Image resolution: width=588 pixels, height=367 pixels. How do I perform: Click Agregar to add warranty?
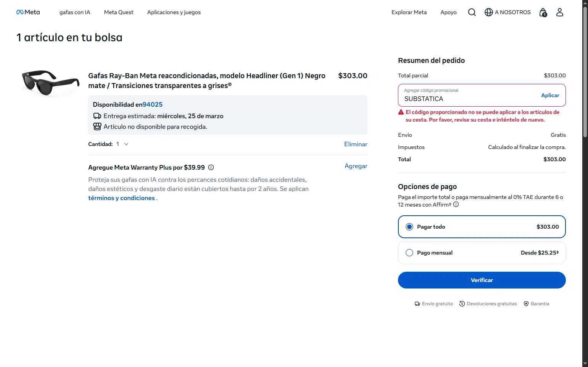tap(356, 166)
